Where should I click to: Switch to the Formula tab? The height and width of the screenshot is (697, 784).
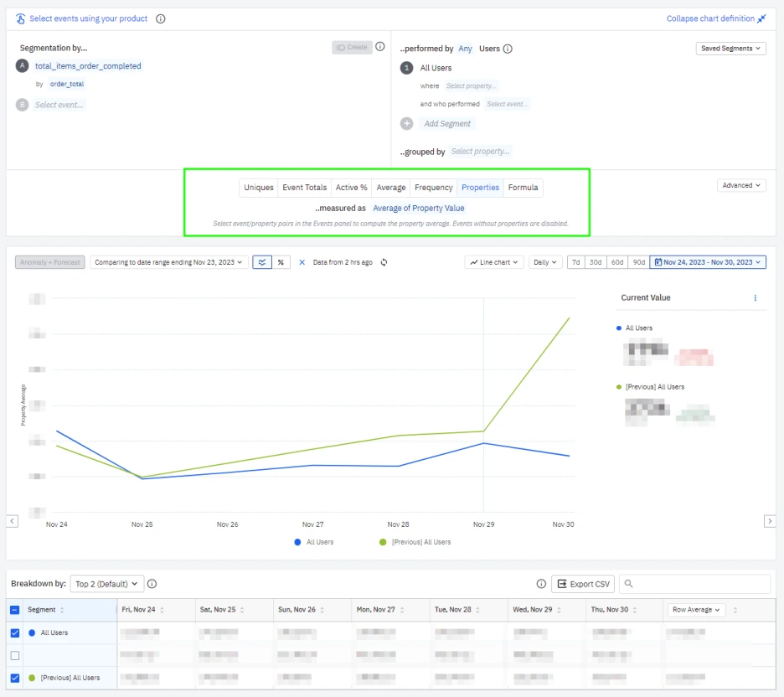[x=523, y=188]
